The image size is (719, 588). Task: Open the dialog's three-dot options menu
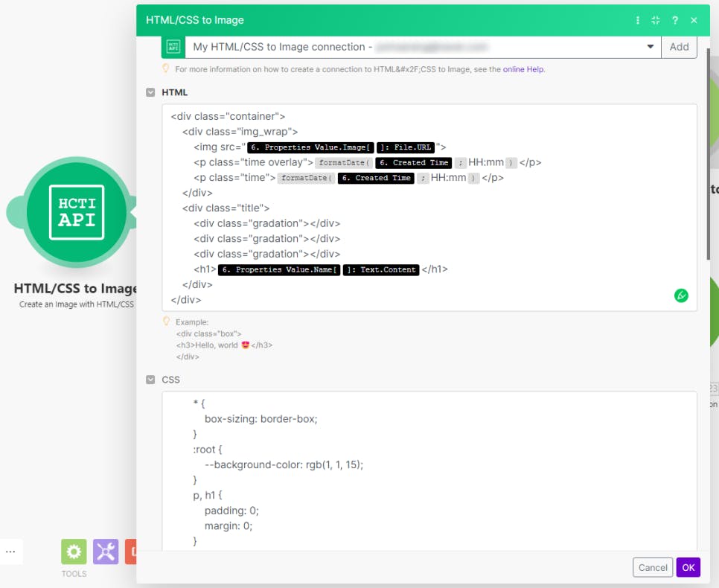(x=637, y=20)
